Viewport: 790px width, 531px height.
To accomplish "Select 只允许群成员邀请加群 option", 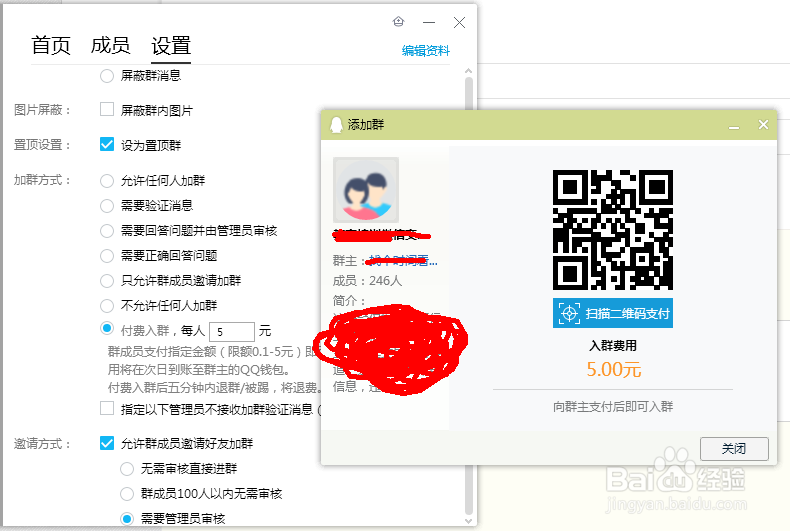I will 106,281.
